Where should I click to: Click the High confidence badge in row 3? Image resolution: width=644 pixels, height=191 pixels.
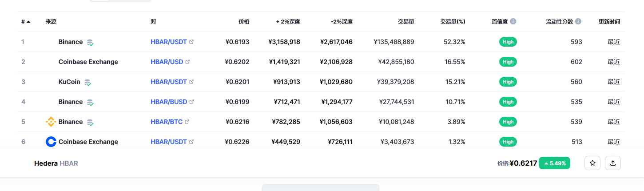click(508, 82)
